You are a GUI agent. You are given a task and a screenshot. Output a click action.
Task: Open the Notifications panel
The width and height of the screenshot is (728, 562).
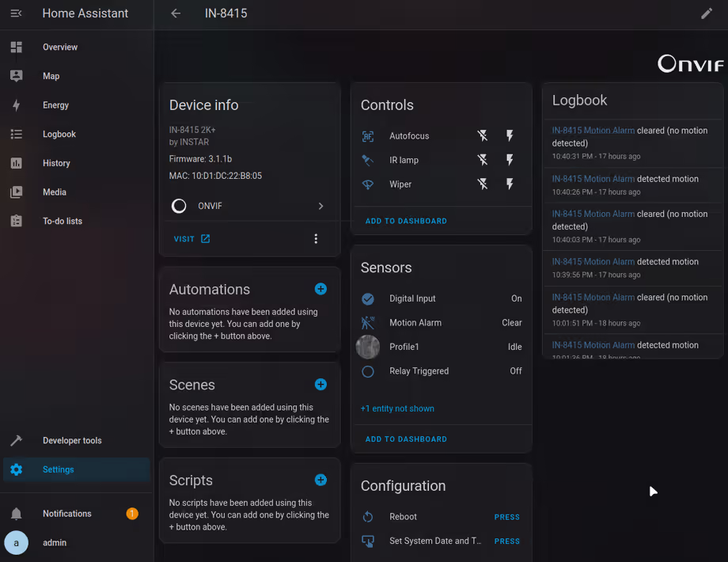77,514
